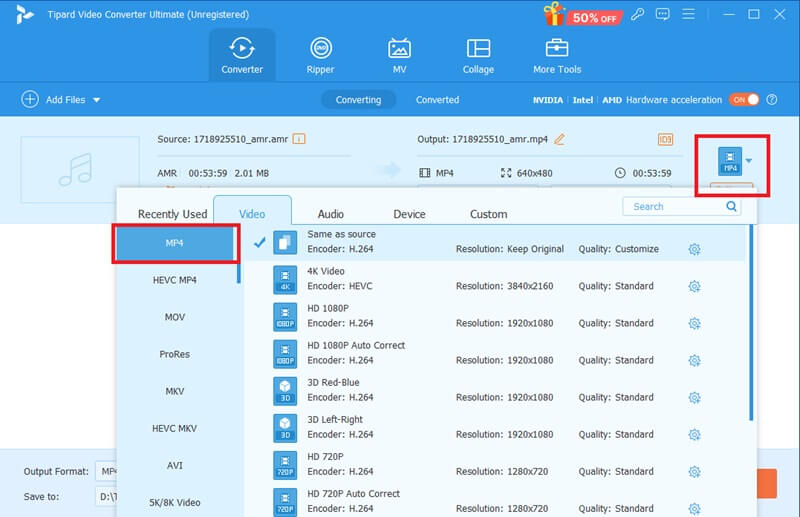This screenshot has width=800, height=517.
Task: Open settings gear for 3D Left-Right
Action: coord(694,434)
